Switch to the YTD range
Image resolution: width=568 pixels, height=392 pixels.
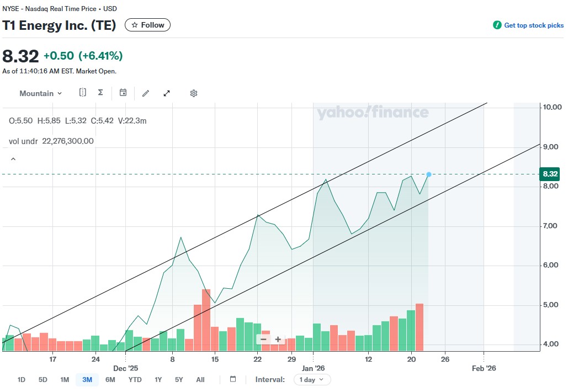(135, 379)
